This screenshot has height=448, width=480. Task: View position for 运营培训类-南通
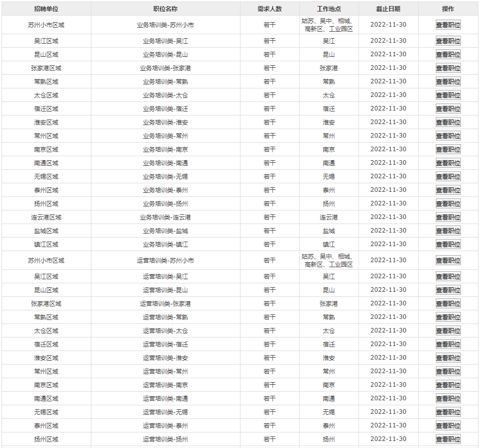[x=448, y=398]
